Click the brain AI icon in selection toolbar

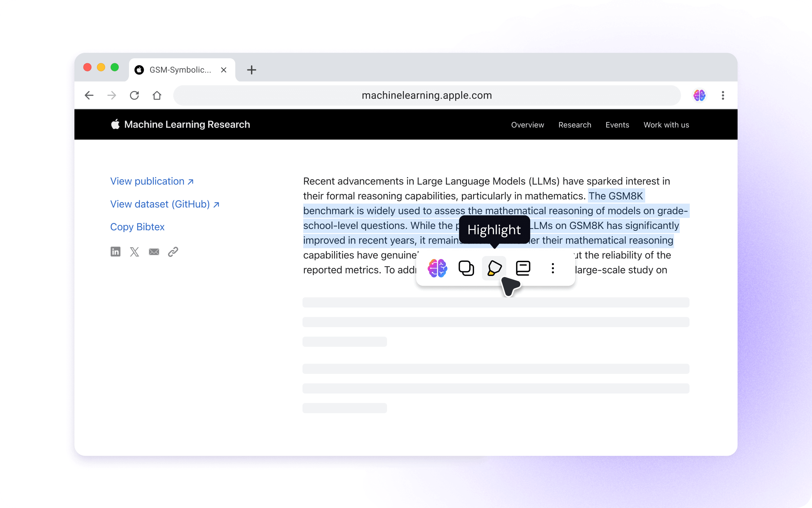(x=437, y=268)
